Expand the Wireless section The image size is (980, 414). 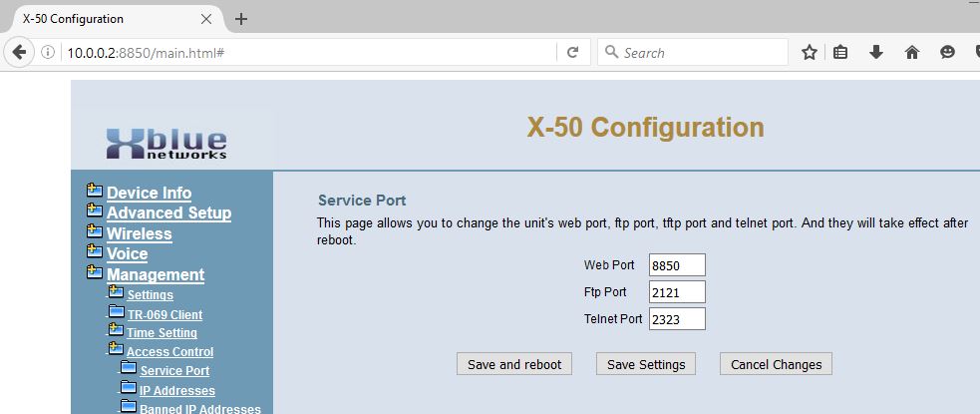point(139,233)
